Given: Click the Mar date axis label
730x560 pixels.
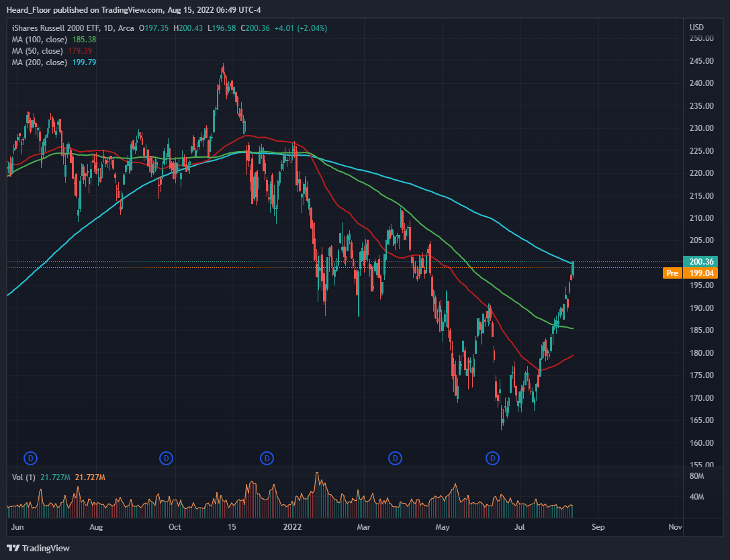Looking at the screenshot, I should click(x=363, y=527).
